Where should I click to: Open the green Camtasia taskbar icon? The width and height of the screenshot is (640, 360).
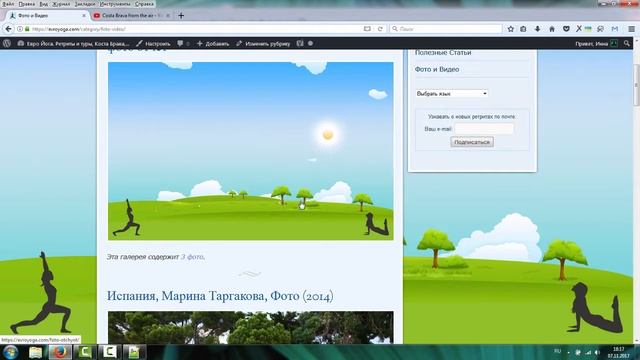pyautogui.click(x=84, y=352)
